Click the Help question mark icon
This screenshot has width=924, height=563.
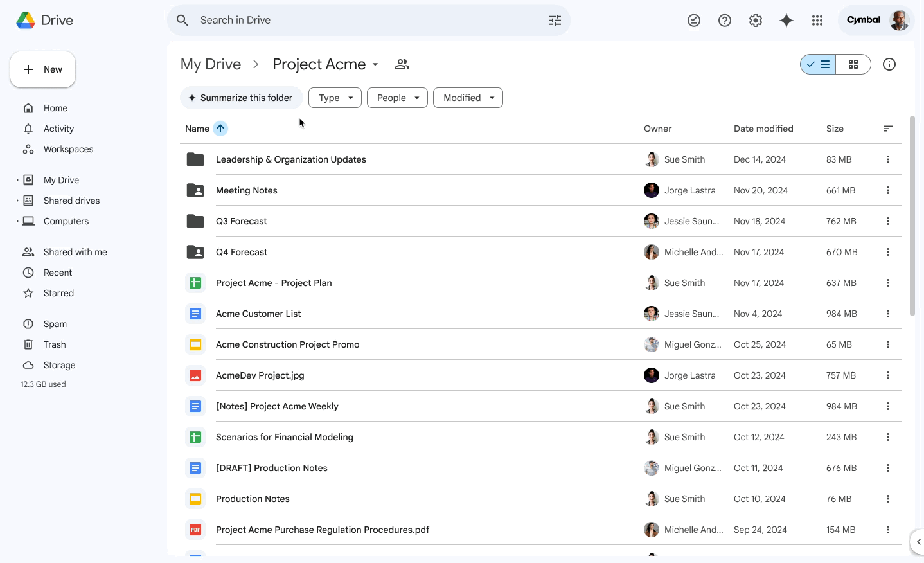pyautogui.click(x=724, y=21)
